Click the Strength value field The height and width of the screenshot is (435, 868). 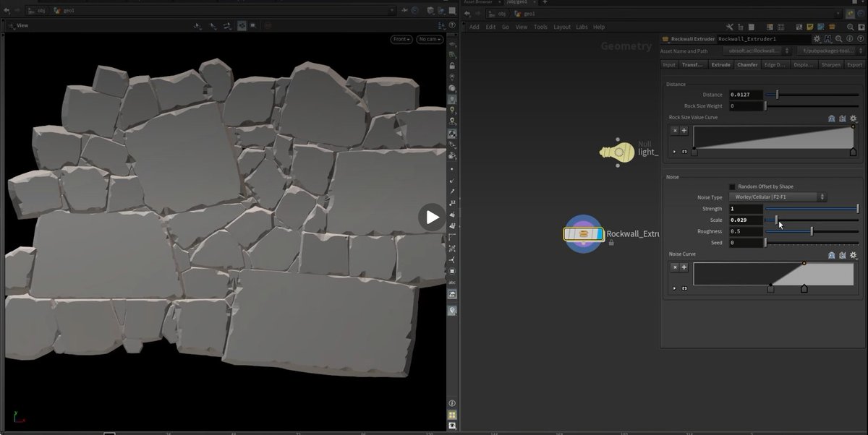point(745,209)
